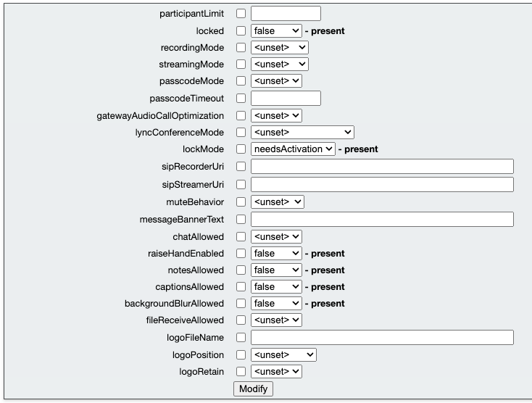Click into the passcodeTimeout input box
The height and width of the screenshot is (403, 532).
tap(286, 99)
